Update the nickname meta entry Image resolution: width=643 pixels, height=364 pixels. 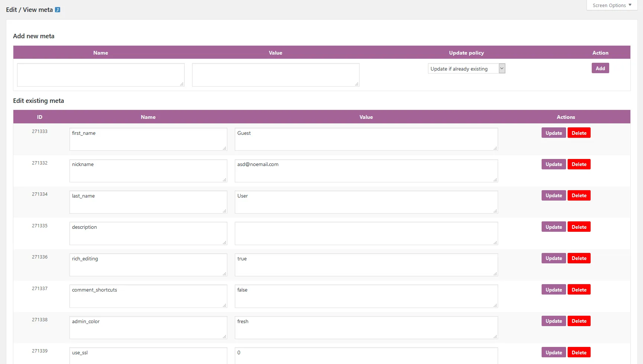pyautogui.click(x=553, y=164)
